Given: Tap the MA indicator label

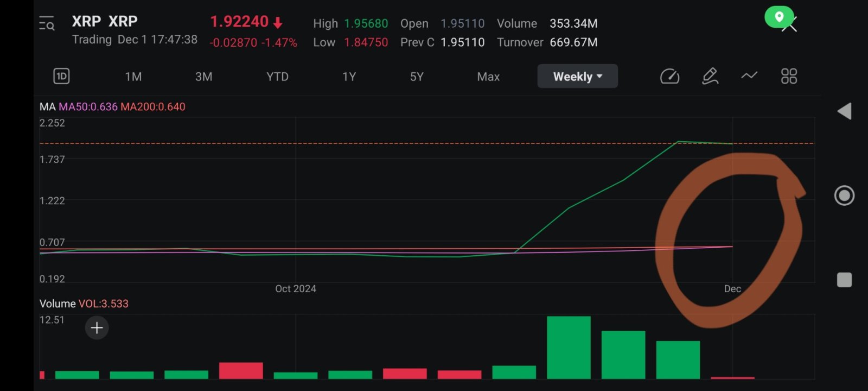Looking at the screenshot, I should pos(47,107).
